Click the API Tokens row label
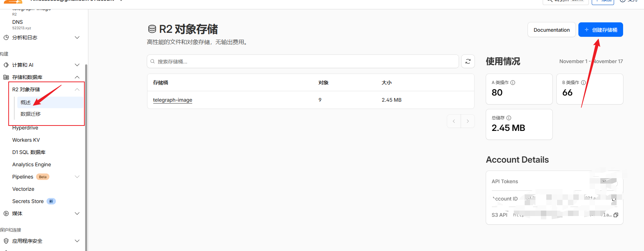 point(505,181)
